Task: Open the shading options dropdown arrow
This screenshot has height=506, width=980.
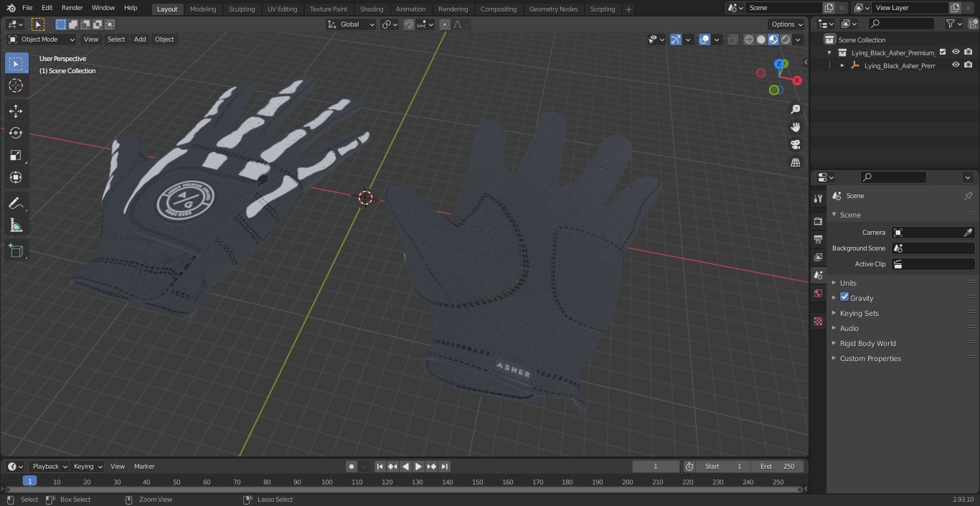Action: 798,39
